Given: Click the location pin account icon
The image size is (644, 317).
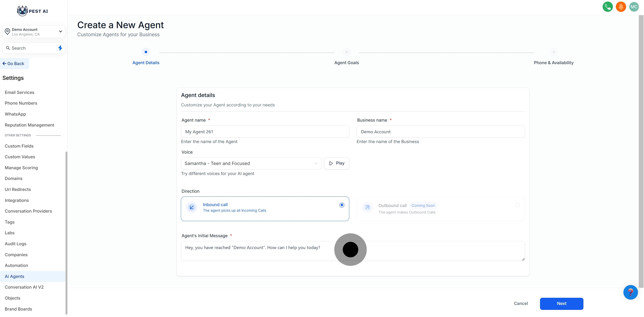Looking at the screenshot, I should [x=8, y=32].
